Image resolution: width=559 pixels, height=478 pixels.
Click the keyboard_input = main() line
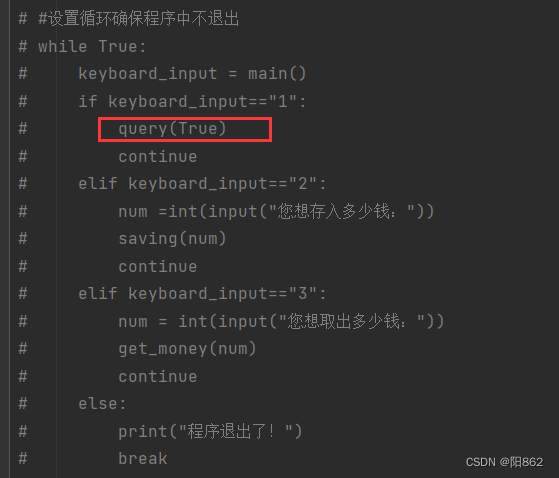coord(192,74)
